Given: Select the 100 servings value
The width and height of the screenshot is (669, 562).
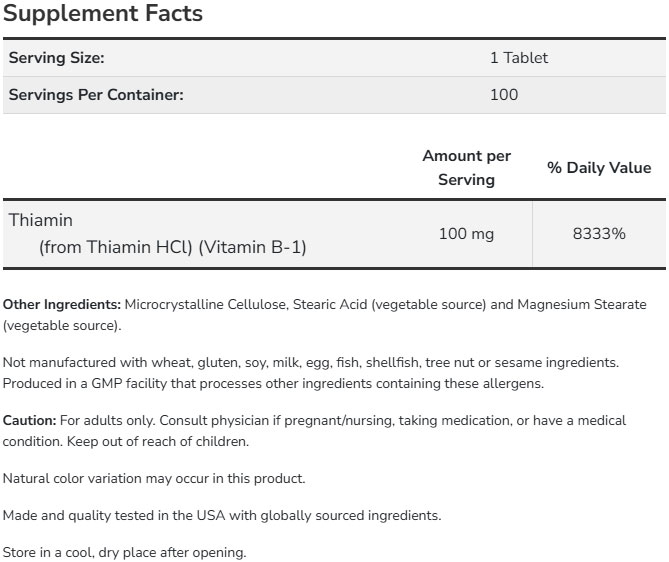Looking at the screenshot, I should (x=504, y=95).
